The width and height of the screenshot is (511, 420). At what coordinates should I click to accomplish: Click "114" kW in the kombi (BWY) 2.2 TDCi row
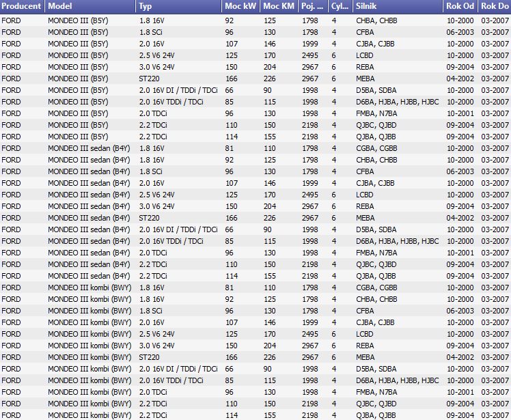[232, 415]
